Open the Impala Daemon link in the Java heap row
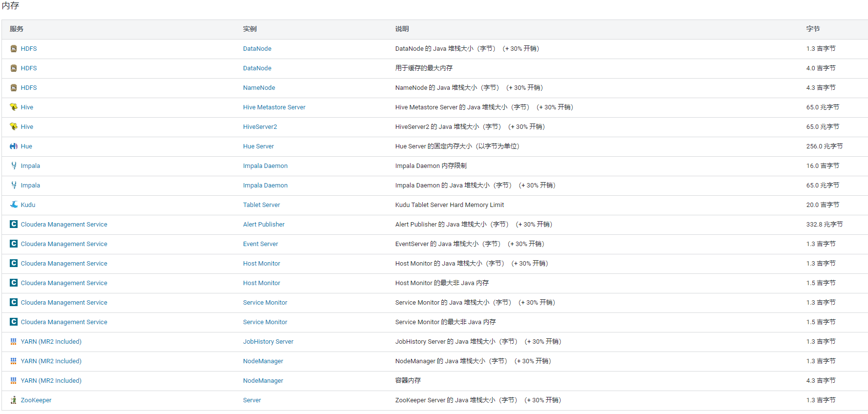This screenshot has width=868, height=414. pos(265,186)
